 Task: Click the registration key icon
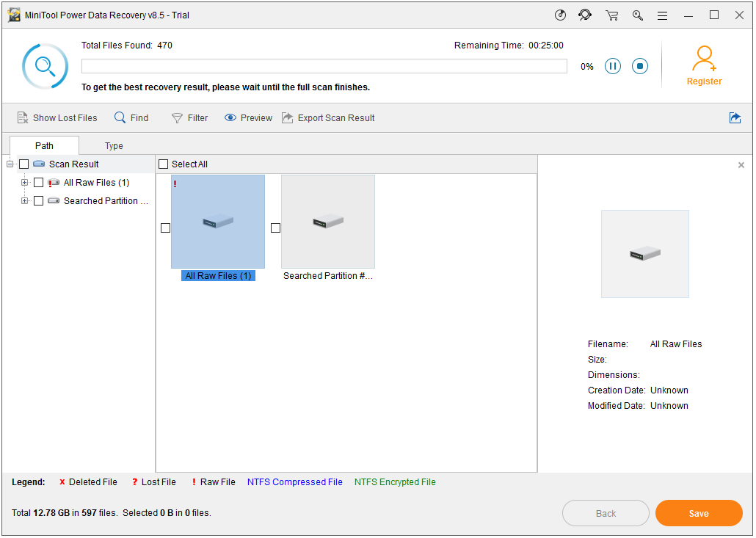[x=637, y=15]
